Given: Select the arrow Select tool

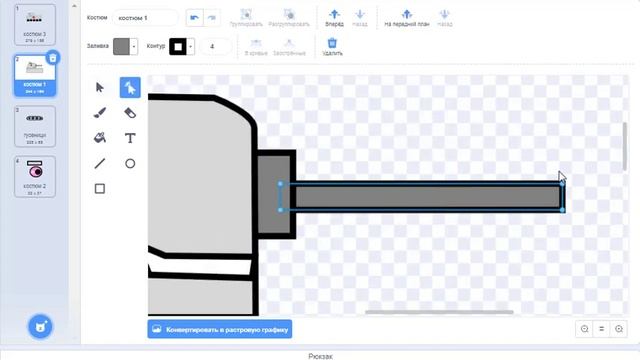Looking at the screenshot, I should pos(100,87).
